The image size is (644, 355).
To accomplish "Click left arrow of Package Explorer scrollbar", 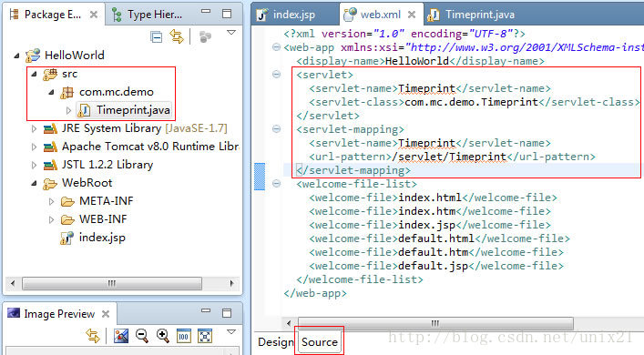I will 13,284.
